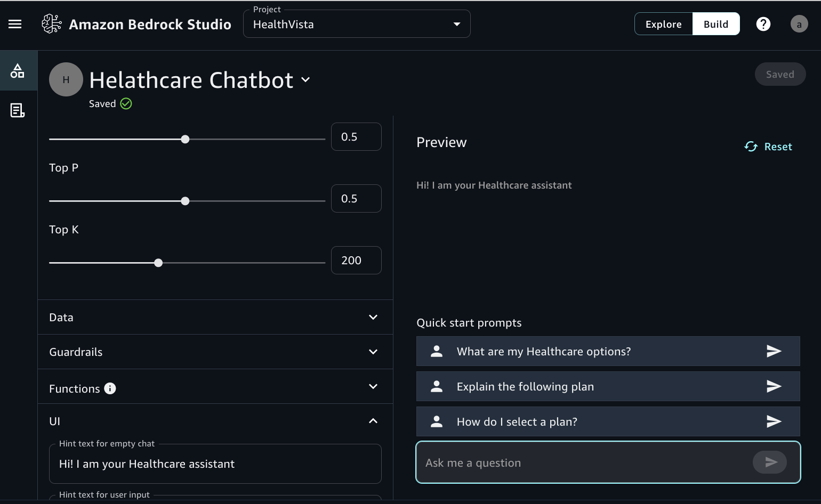Screen dimensions: 821x504
Task: Click the Top K value field showing 200
Action: pos(356,260)
